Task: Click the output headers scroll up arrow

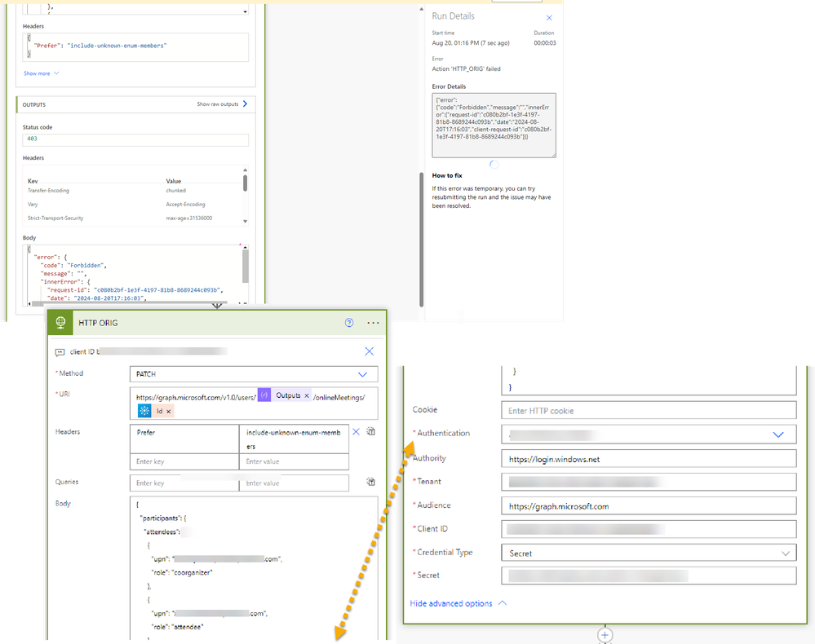Action: [x=246, y=170]
